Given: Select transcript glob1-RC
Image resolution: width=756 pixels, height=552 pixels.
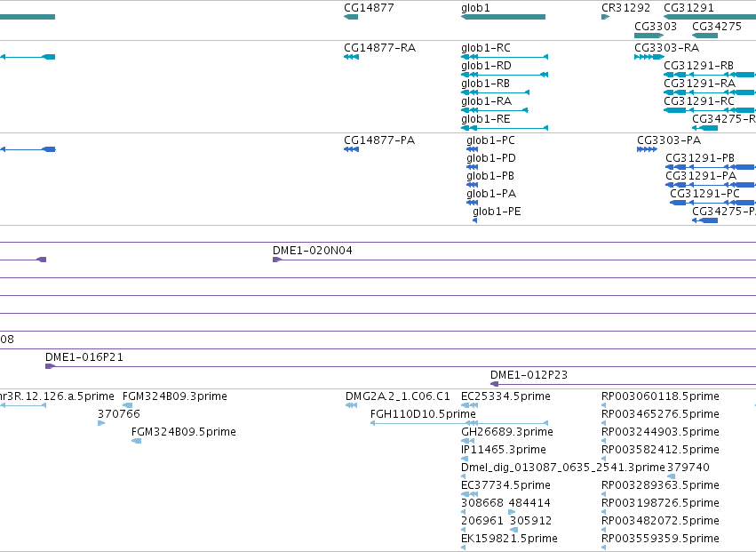Looking at the screenshot, I should point(486,48).
